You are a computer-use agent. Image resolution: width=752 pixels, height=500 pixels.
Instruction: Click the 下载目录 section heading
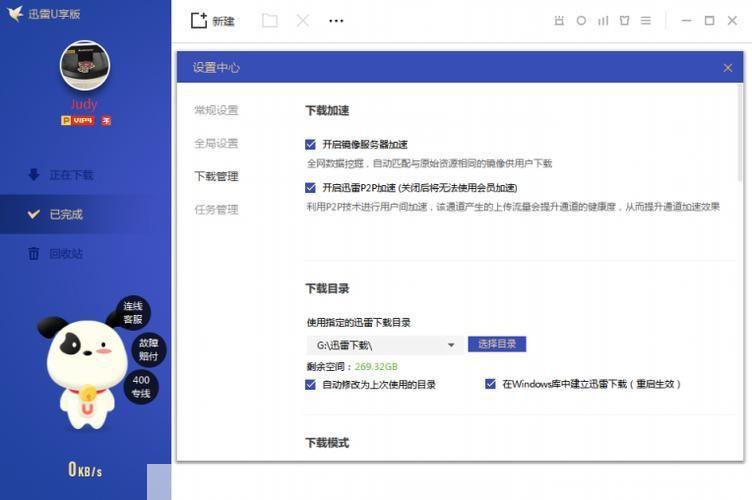[327, 289]
